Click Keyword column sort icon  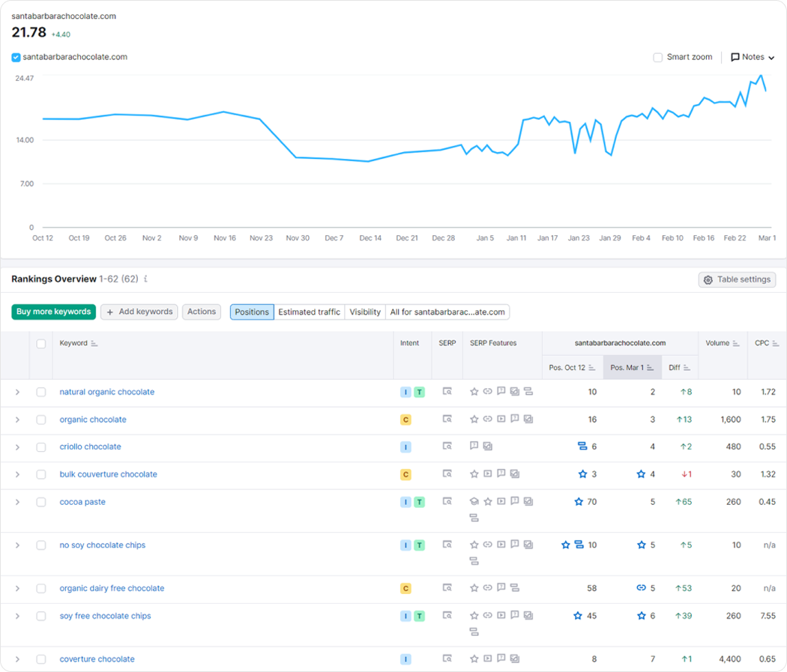[94, 344]
